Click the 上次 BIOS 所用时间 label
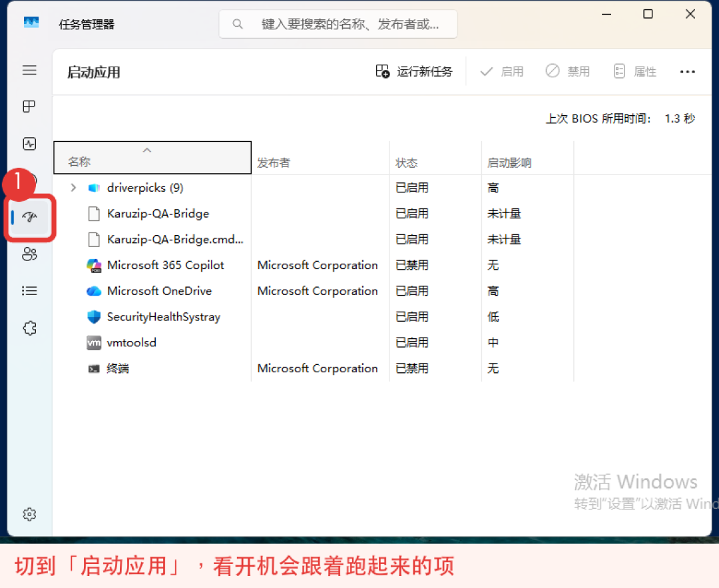Image resolution: width=719 pixels, height=588 pixels. click(598, 119)
